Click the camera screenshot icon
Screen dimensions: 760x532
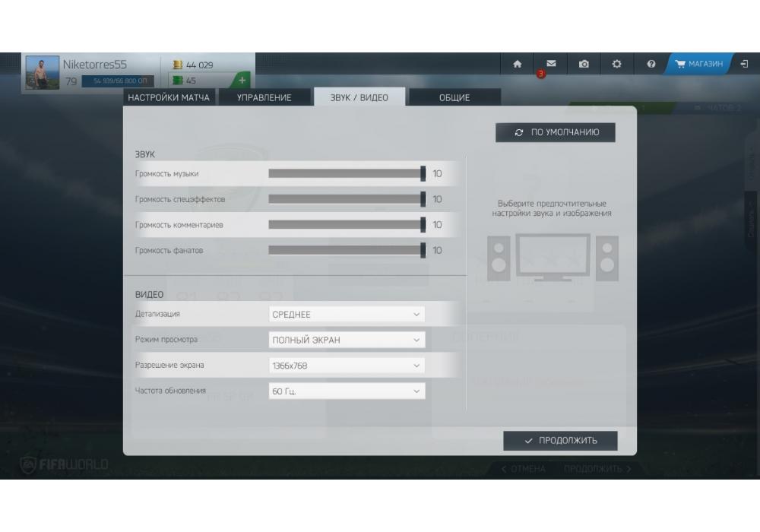tap(584, 65)
